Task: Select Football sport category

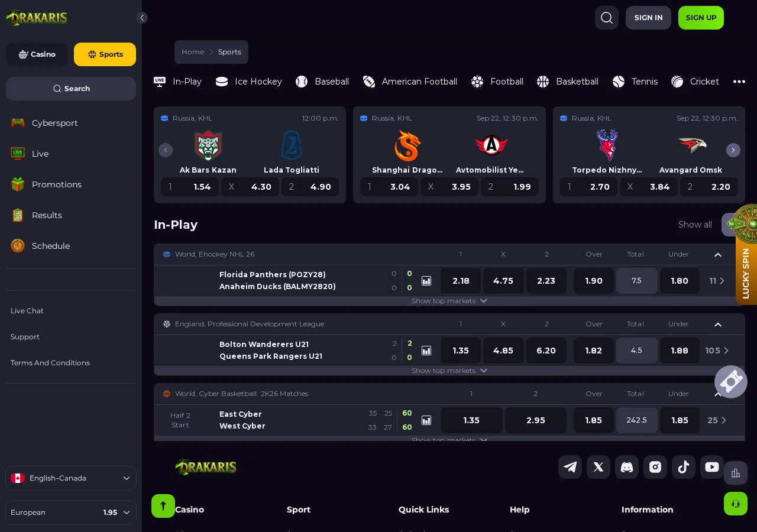Action: coord(497,82)
